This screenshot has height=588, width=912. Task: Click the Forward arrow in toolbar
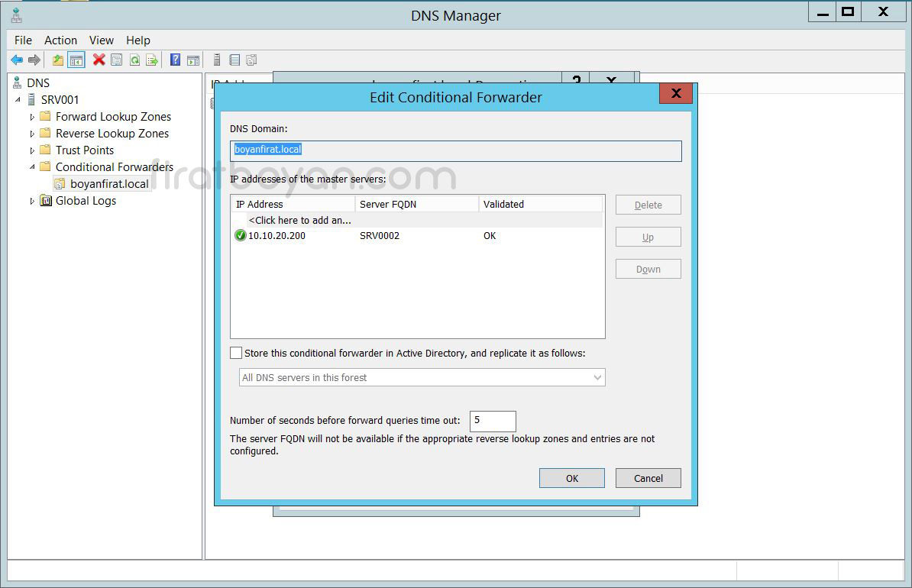click(x=34, y=60)
